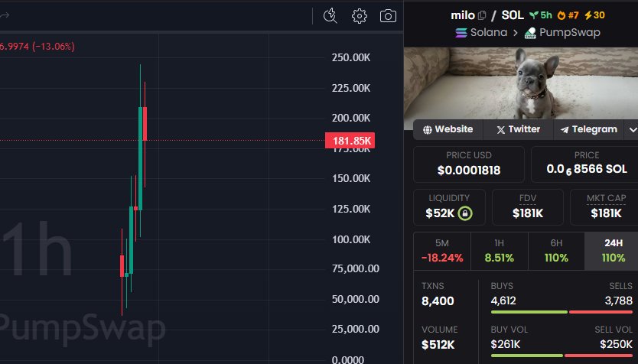The width and height of the screenshot is (638, 364).
Task: Click the 250.00K price axis label
Action: (350, 58)
